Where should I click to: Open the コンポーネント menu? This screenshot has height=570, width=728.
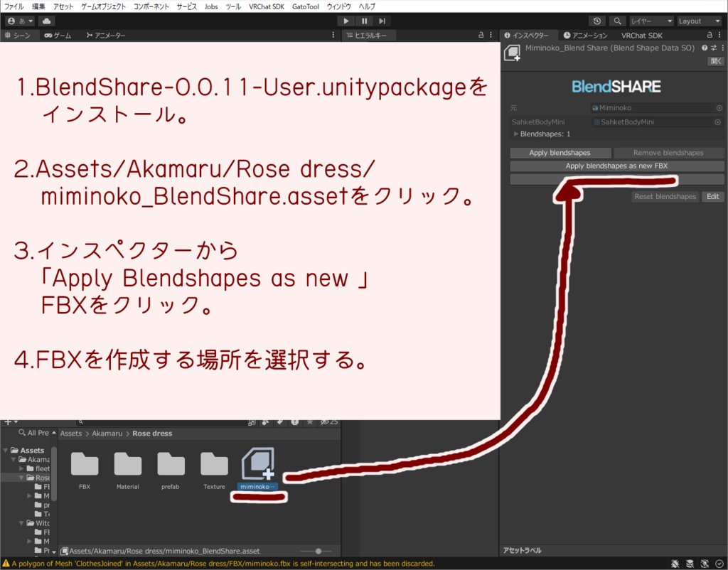pyautogui.click(x=151, y=6)
